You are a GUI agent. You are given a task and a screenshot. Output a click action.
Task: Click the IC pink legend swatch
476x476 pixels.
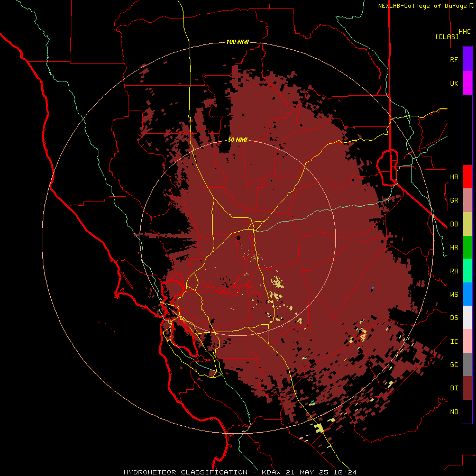click(467, 341)
